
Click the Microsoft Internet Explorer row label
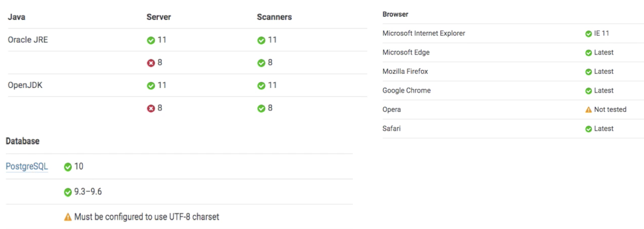(424, 33)
